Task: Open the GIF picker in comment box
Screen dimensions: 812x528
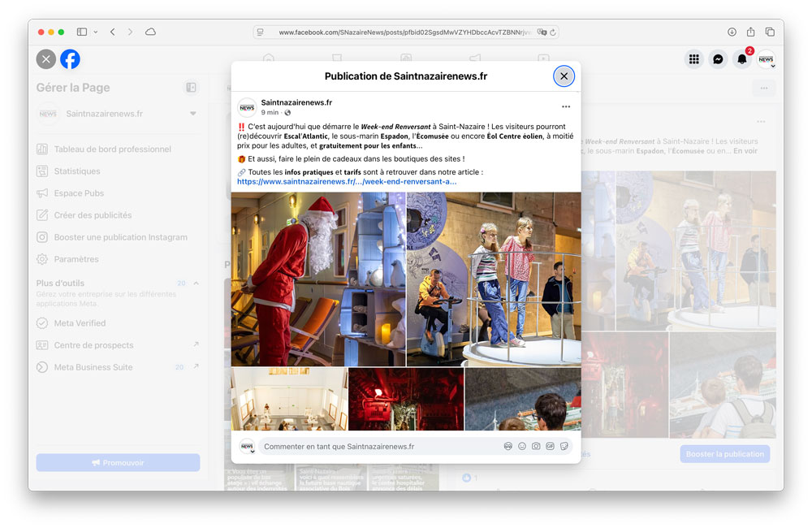Action: (x=550, y=446)
